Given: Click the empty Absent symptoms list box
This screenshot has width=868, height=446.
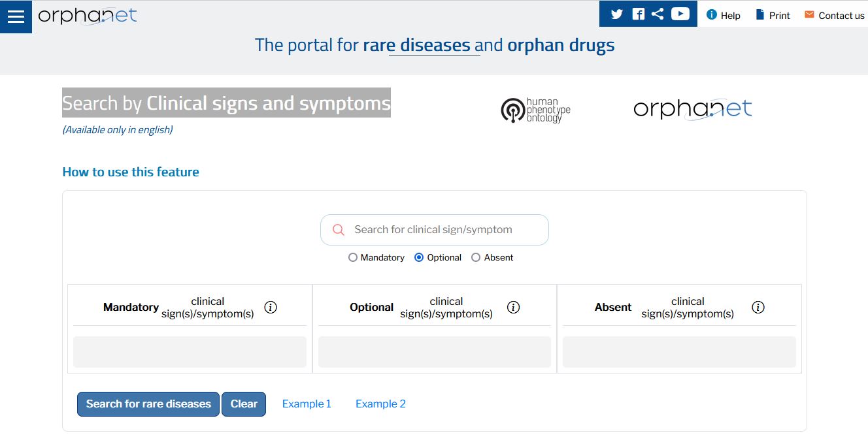Looking at the screenshot, I should tap(679, 352).
